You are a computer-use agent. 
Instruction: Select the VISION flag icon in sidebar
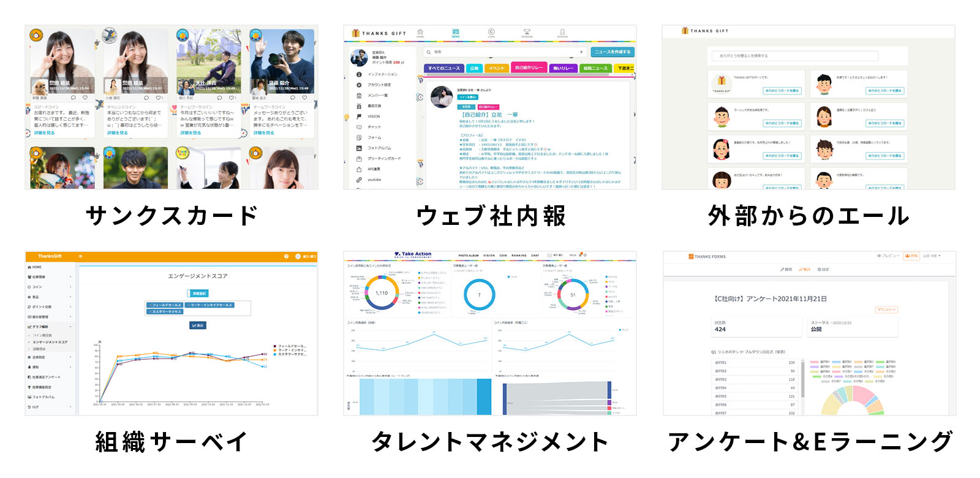pyautogui.click(x=359, y=116)
